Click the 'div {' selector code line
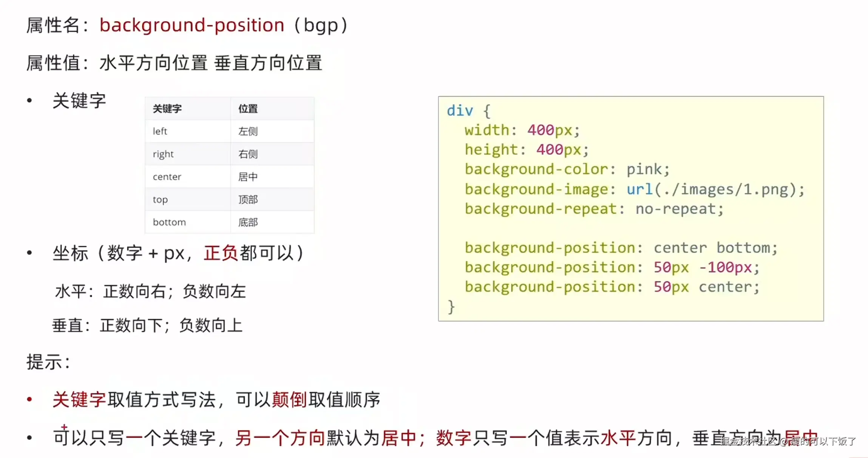868x458 pixels. (x=468, y=111)
